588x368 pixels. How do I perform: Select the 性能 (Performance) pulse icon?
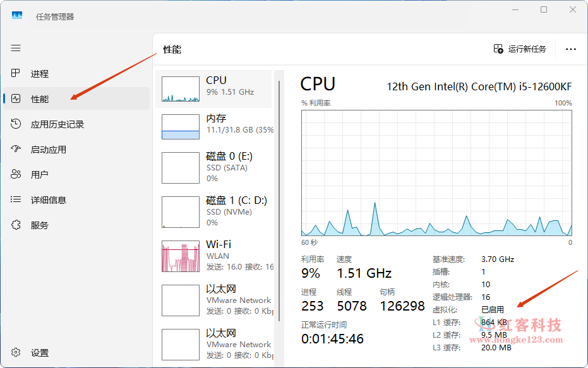(16, 99)
